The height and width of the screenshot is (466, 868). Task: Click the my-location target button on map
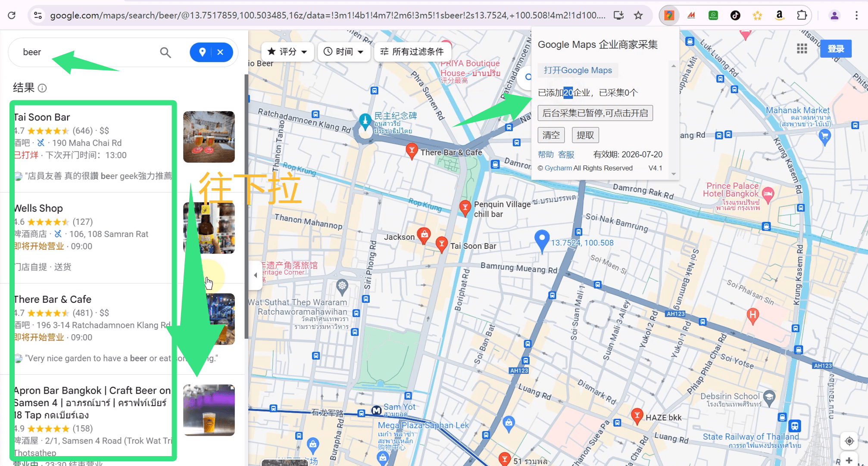tap(849, 441)
